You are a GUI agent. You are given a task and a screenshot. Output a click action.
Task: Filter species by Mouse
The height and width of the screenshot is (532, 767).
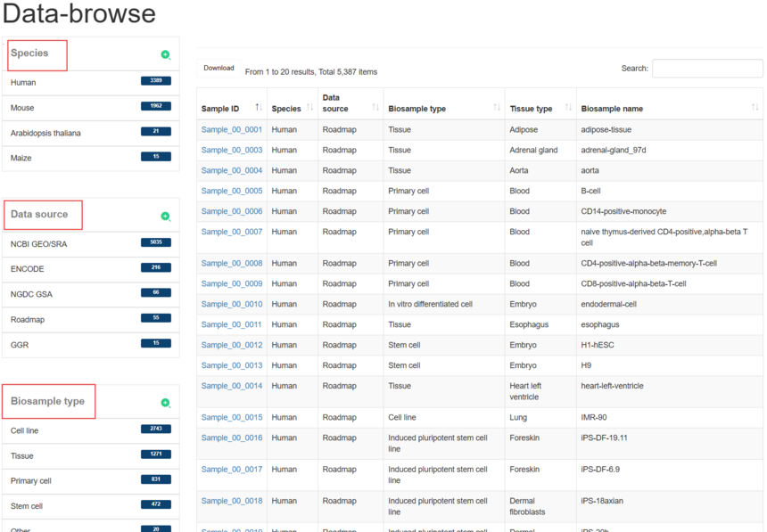pyautogui.click(x=22, y=107)
